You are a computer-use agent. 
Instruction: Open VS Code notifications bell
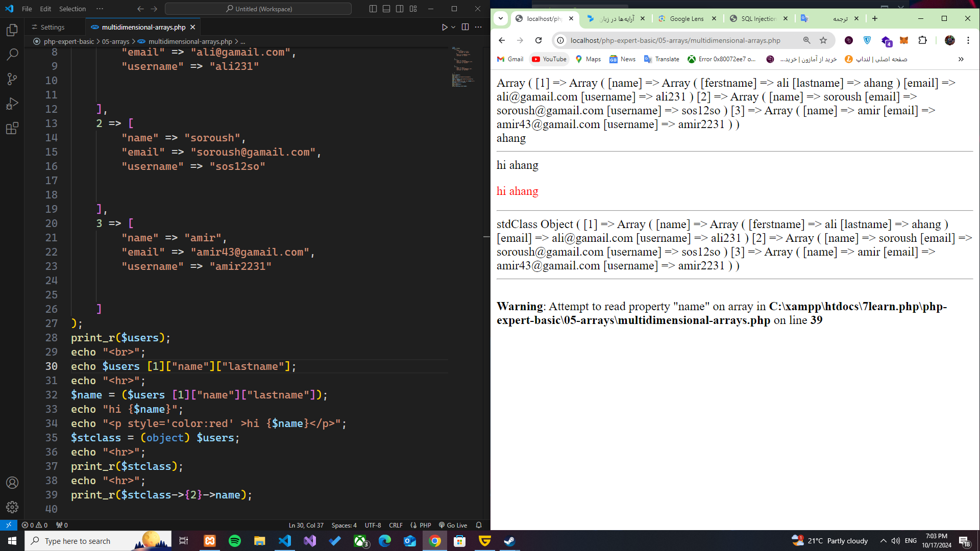point(479,525)
